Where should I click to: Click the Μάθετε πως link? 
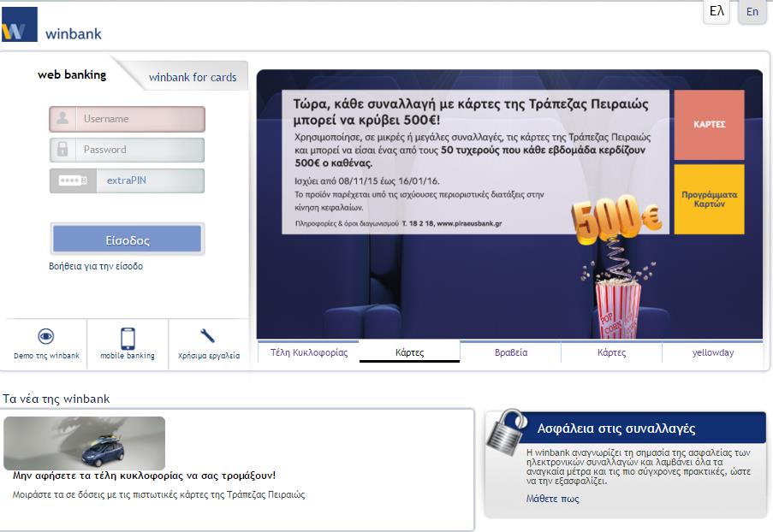pyautogui.click(x=553, y=499)
